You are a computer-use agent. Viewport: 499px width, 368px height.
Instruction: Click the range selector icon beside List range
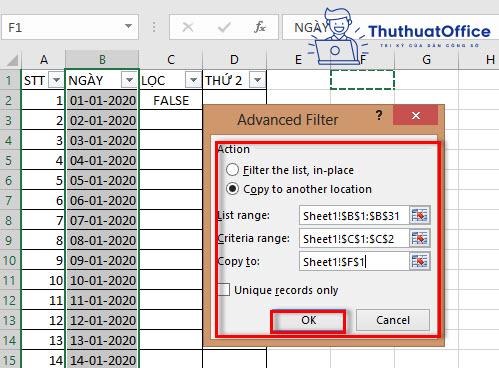pyautogui.click(x=420, y=215)
